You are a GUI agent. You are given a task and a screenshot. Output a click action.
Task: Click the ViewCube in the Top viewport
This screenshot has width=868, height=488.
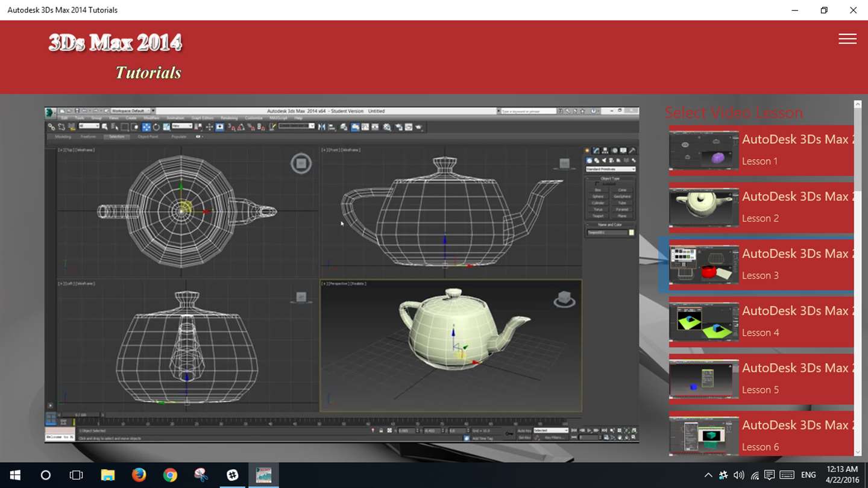301,163
